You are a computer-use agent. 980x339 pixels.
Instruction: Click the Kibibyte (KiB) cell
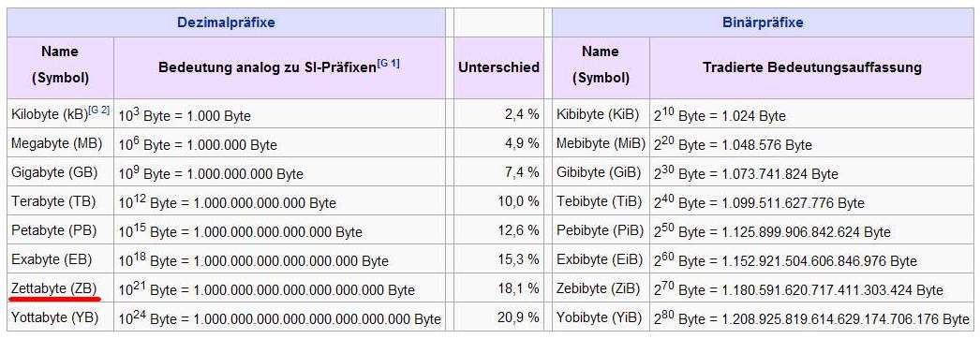(x=601, y=114)
